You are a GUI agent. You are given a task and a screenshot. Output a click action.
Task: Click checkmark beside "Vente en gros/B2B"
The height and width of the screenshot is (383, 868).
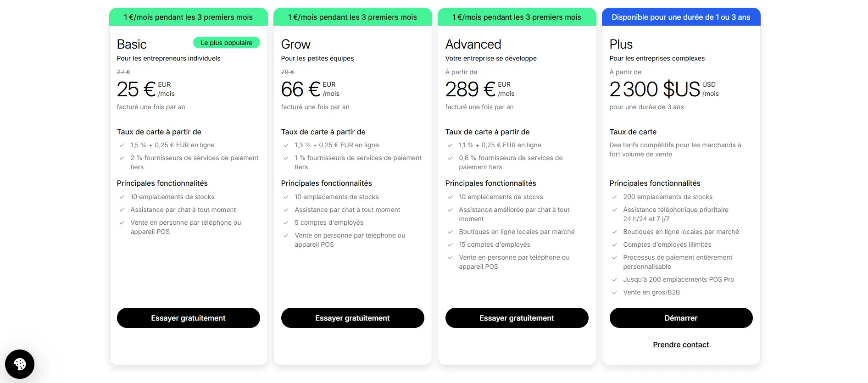click(x=614, y=293)
